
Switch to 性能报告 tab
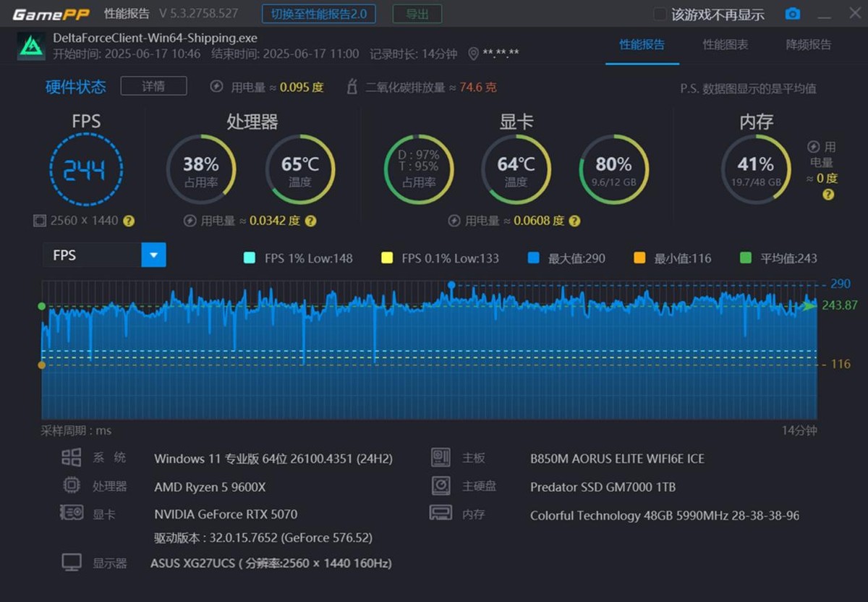[x=642, y=45]
